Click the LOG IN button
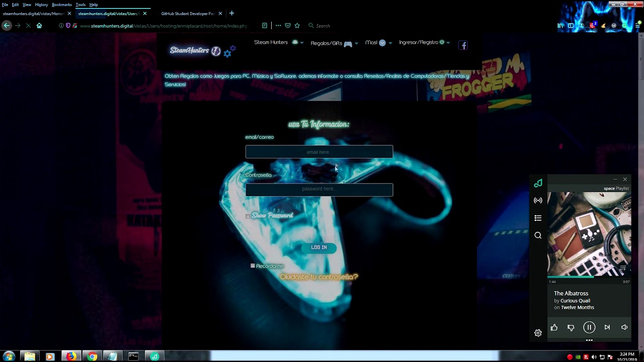This screenshot has height=362, width=644. (319, 247)
